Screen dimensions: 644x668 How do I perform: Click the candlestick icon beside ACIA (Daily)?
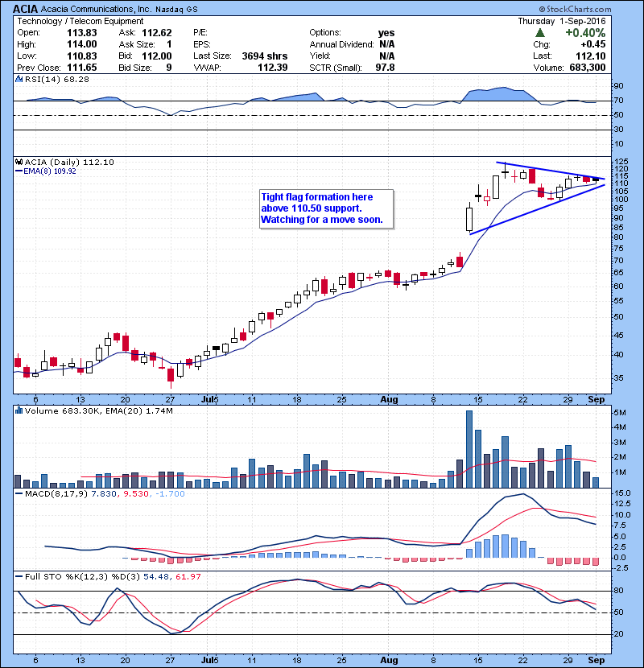(19, 162)
